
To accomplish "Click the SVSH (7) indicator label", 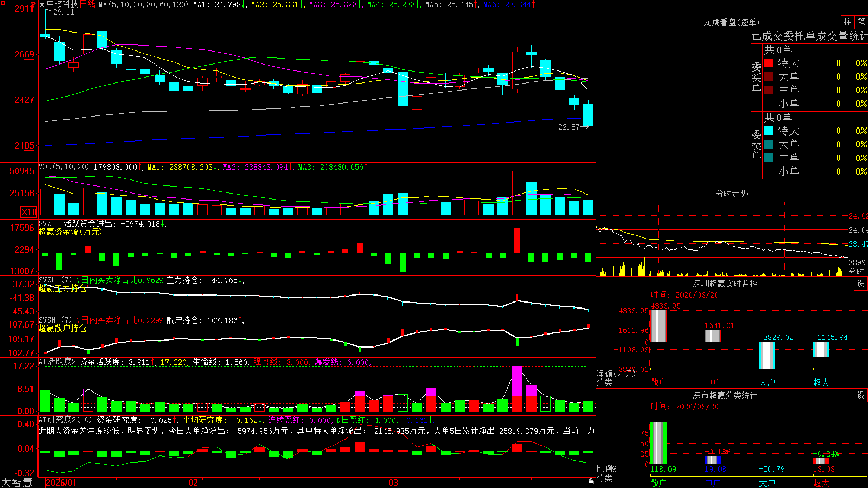I will click(55, 320).
